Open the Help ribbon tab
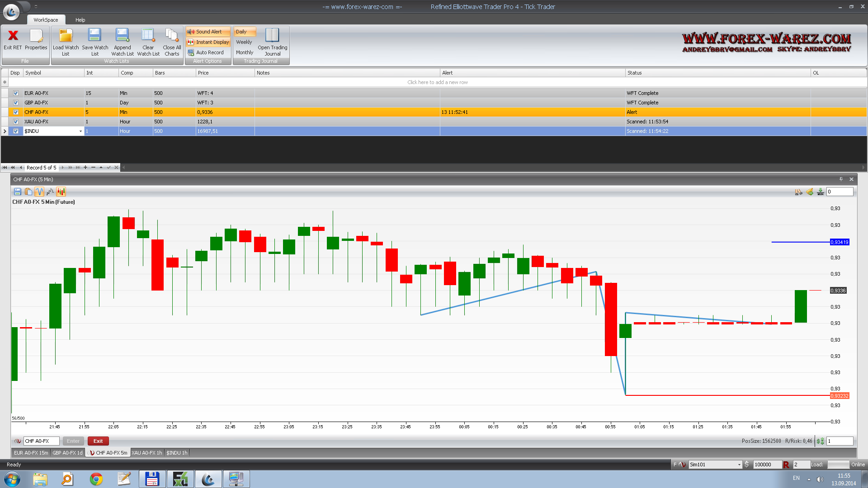868x488 pixels. coord(80,20)
